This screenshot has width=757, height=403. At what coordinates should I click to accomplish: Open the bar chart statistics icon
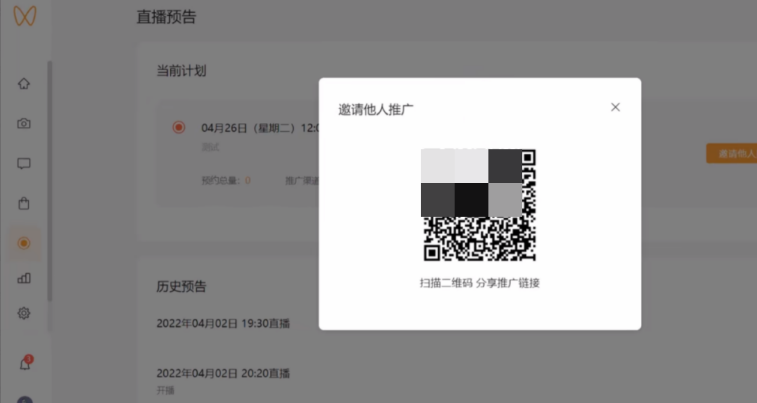(x=24, y=278)
